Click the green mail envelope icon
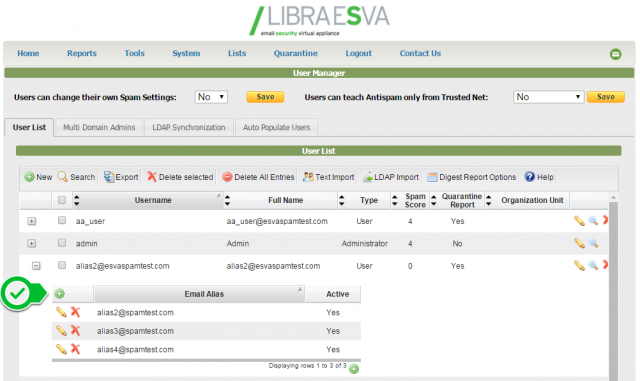Image resolution: width=640 pixels, height=381 pixels. [x=616, y=54]
